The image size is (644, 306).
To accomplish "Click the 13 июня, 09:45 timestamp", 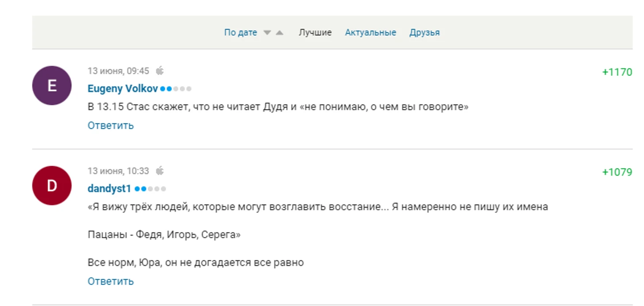I will 118,71.
